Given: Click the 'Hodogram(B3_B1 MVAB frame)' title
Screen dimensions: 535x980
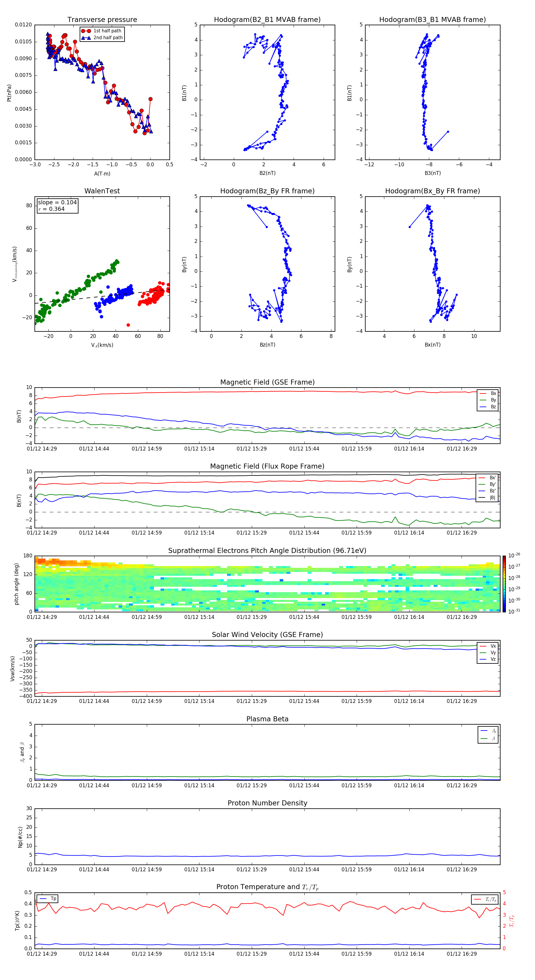Looking at the screenshot, I should point(432,20).
